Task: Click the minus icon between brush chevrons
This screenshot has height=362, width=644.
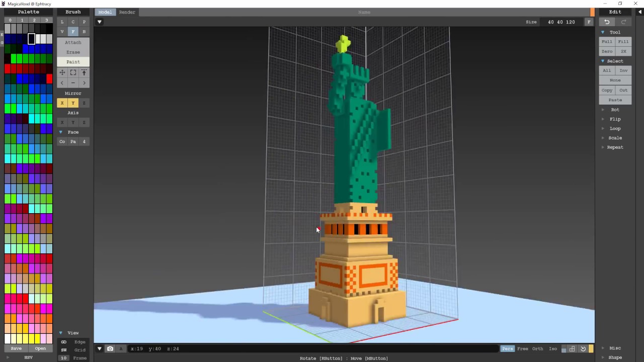Action: [x=73, y=82]
